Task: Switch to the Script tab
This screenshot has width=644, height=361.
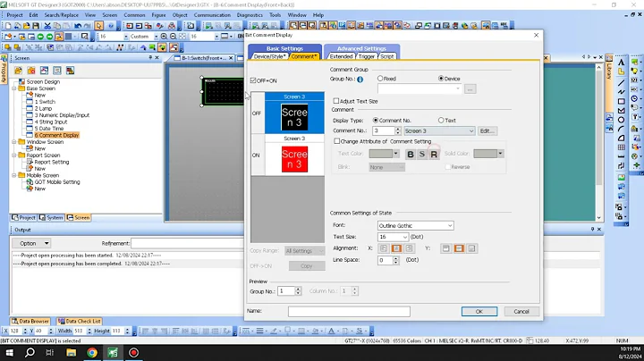Action: pyautogui.click(x=387, y=56)
